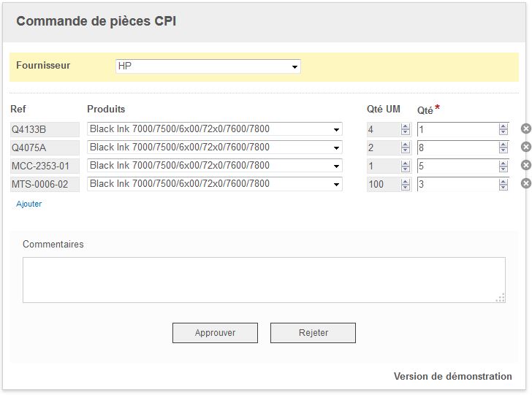Screen dimensions: 532x395
Task: Click into the Commentaires text area
Action: coord(263,280)
